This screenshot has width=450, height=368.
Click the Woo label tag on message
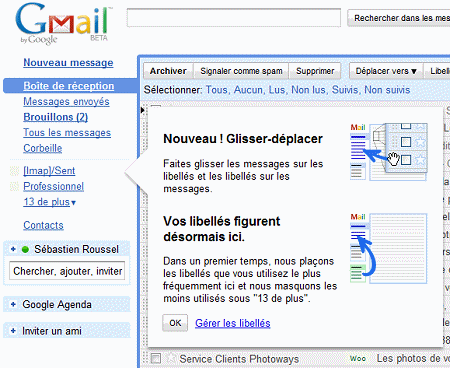point(358,359)
